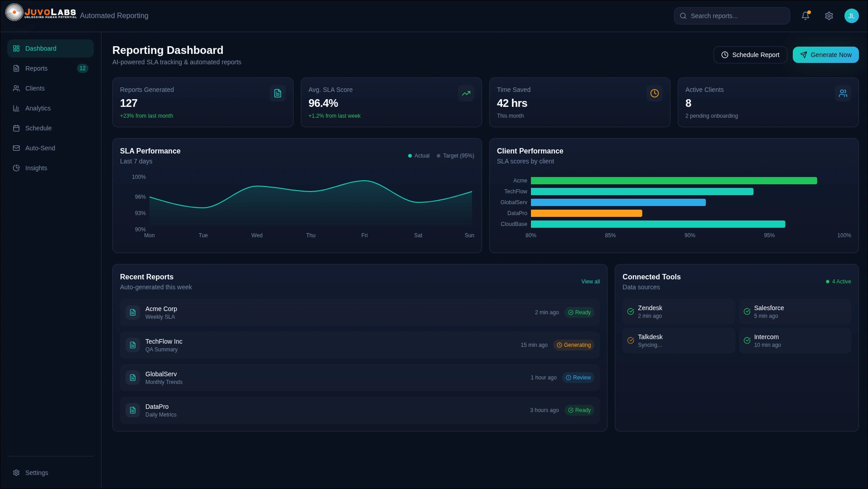The width and height of the screenshot is (868, 489).
Task: Click the Active Clients users icon
Action: (843, 93)
